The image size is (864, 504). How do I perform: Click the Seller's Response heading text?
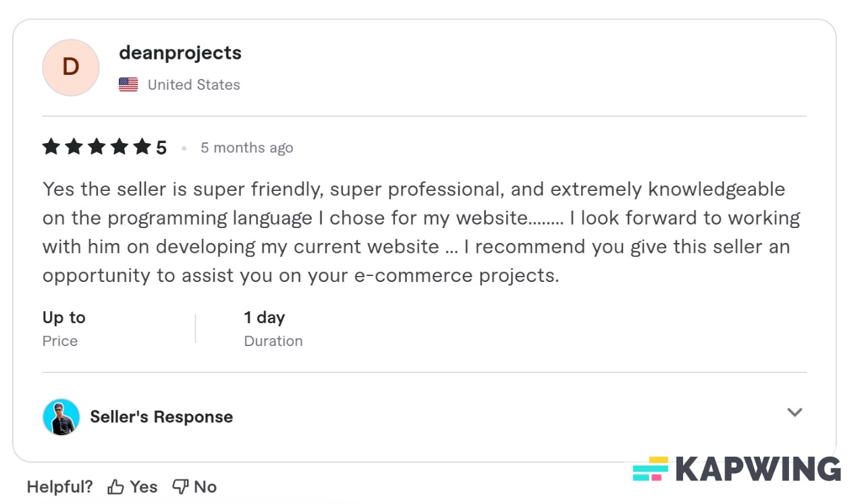[161, 416]
